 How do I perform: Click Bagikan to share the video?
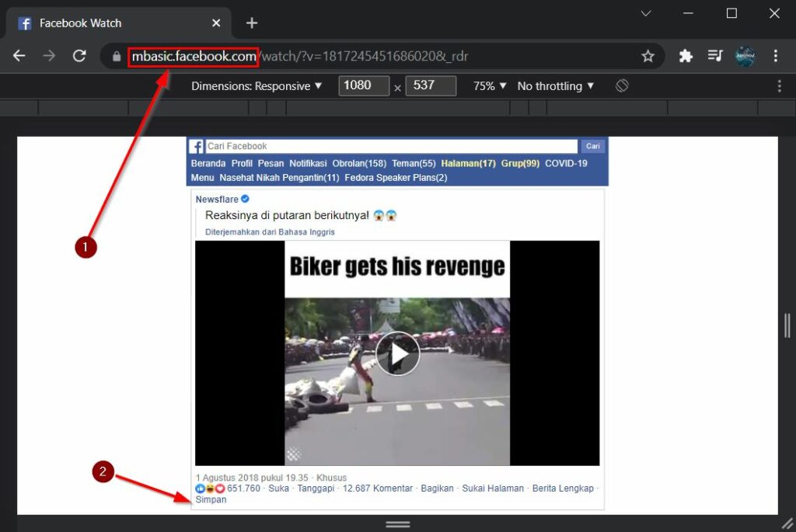coord(437,489)
